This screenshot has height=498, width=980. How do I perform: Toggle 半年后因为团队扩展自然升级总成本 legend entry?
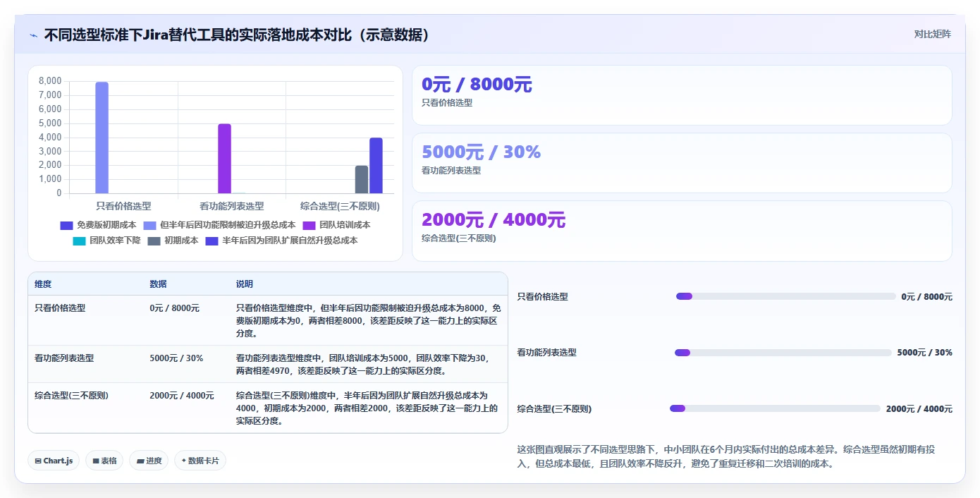click(281, 241)
